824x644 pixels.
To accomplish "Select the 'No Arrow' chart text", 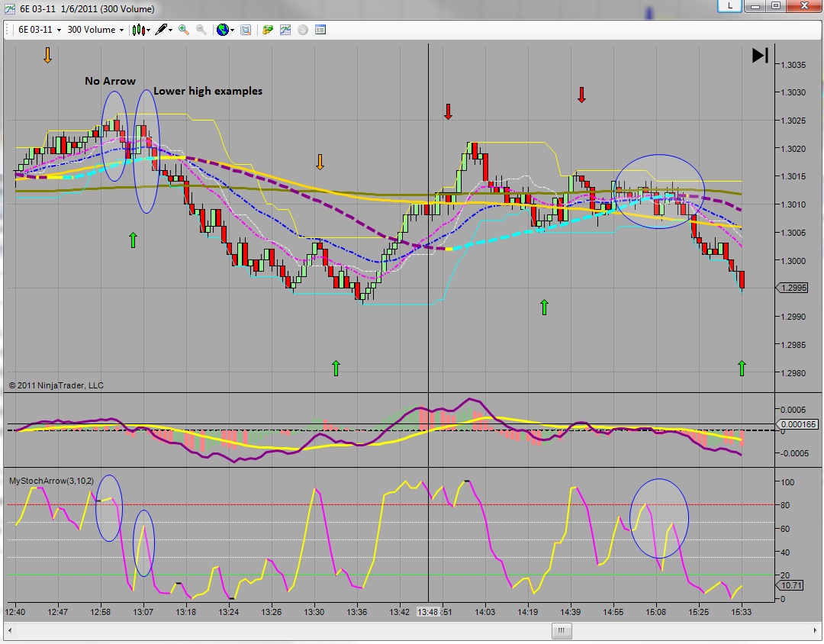I will pyautogui.click(x=111, y=81).
